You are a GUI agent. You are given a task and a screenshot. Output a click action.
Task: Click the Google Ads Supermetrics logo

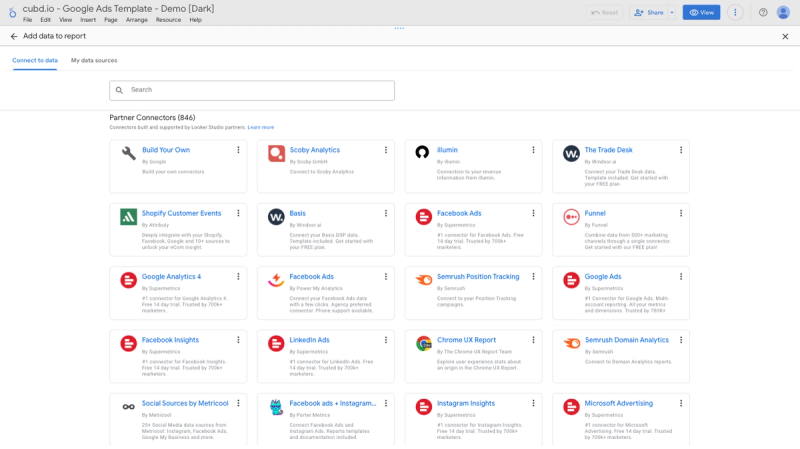click(571, 280)
